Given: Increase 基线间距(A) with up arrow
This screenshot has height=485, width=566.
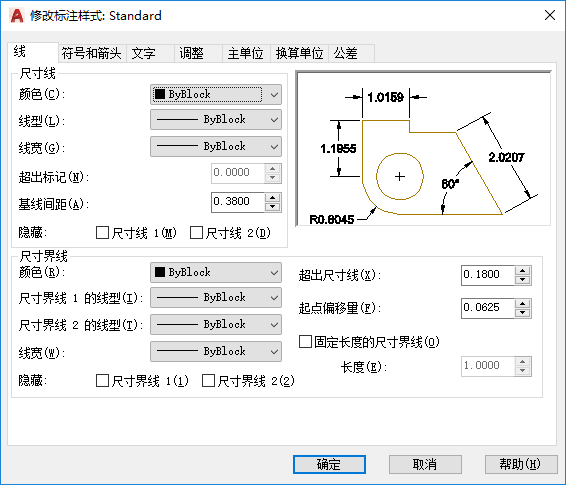Looking at the screenshot, I should point(273,198).
